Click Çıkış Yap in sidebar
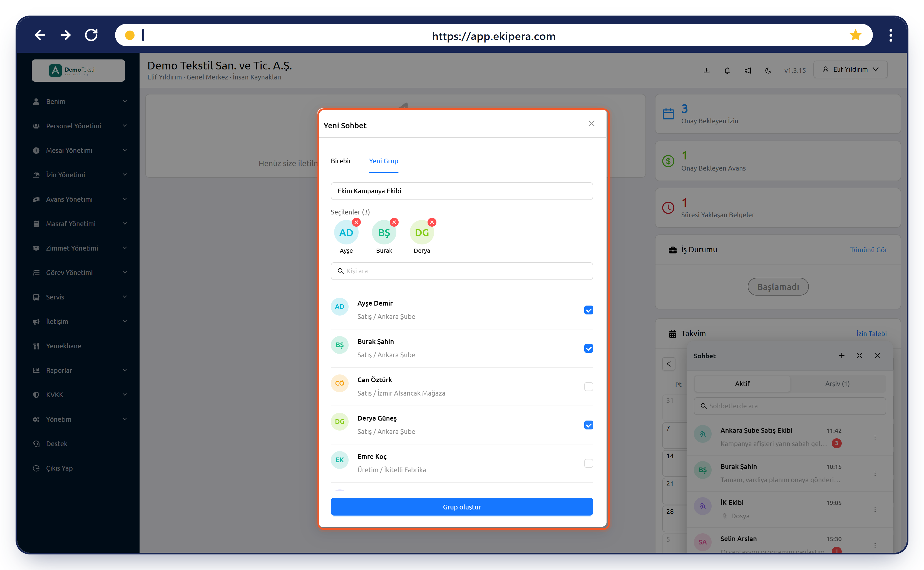 click(78, 468)
